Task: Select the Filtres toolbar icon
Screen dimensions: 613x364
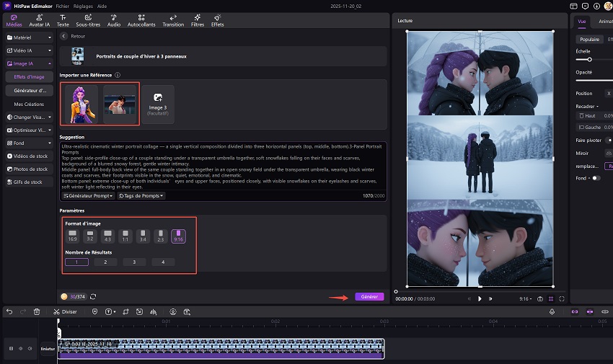Action: (x=198, y=19)
